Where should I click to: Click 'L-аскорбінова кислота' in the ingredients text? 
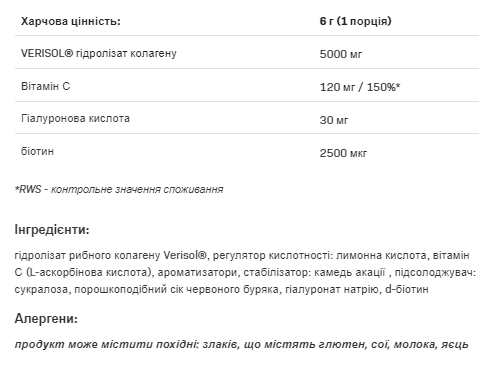point(88,272)
